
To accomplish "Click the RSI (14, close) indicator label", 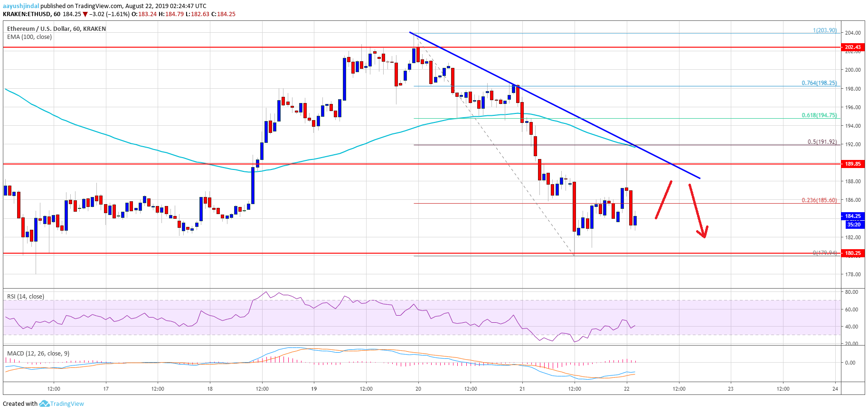I will tap(26, 296).
